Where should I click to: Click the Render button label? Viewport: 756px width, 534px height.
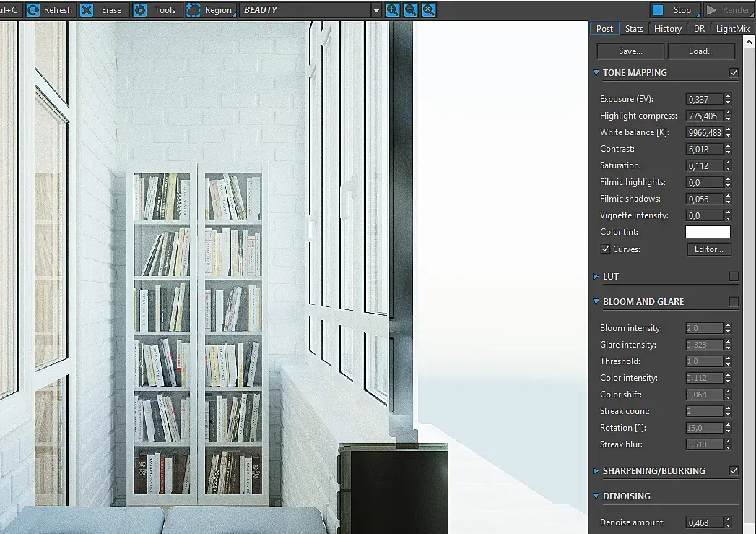point(736,10)
